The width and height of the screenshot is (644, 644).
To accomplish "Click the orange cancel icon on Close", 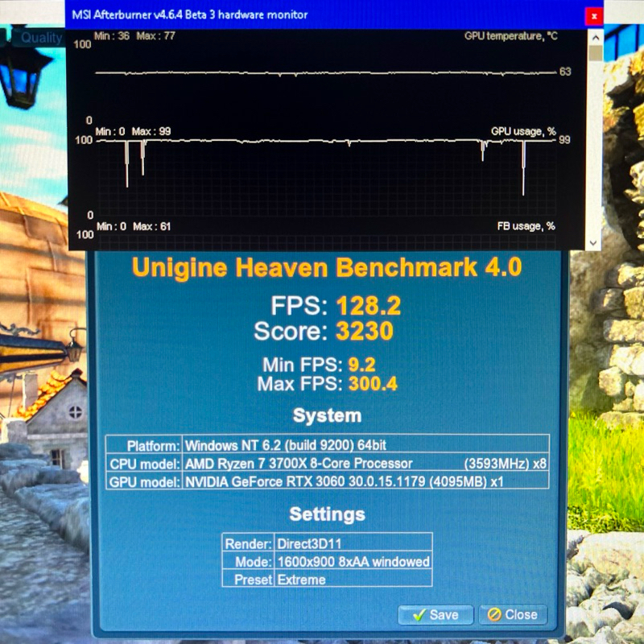I will click(x=493, y=614).
